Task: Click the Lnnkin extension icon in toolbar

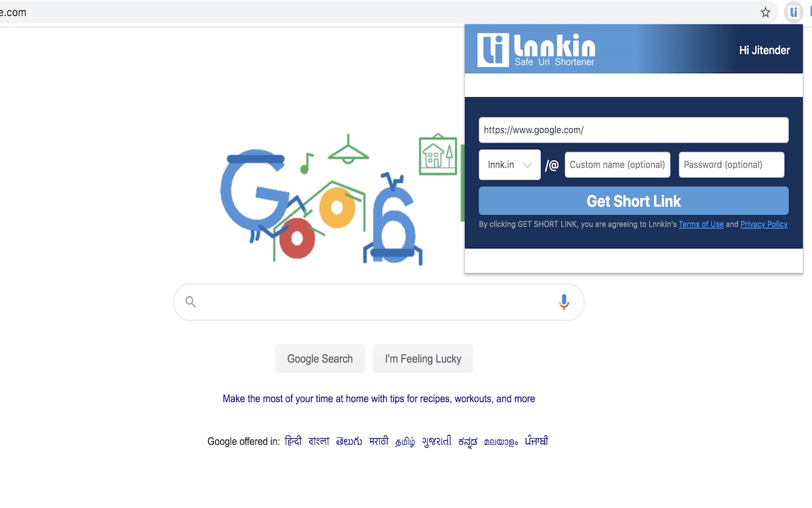Action: [793, 12]
